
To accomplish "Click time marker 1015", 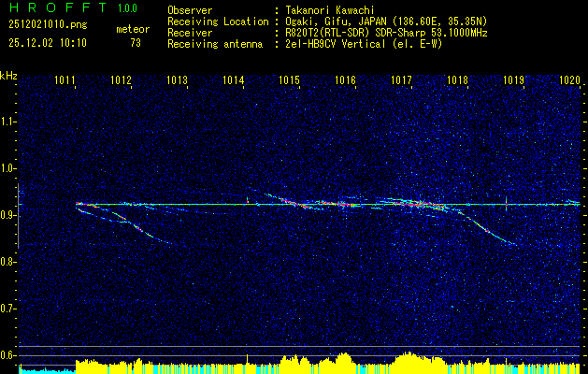I will 290,79.
